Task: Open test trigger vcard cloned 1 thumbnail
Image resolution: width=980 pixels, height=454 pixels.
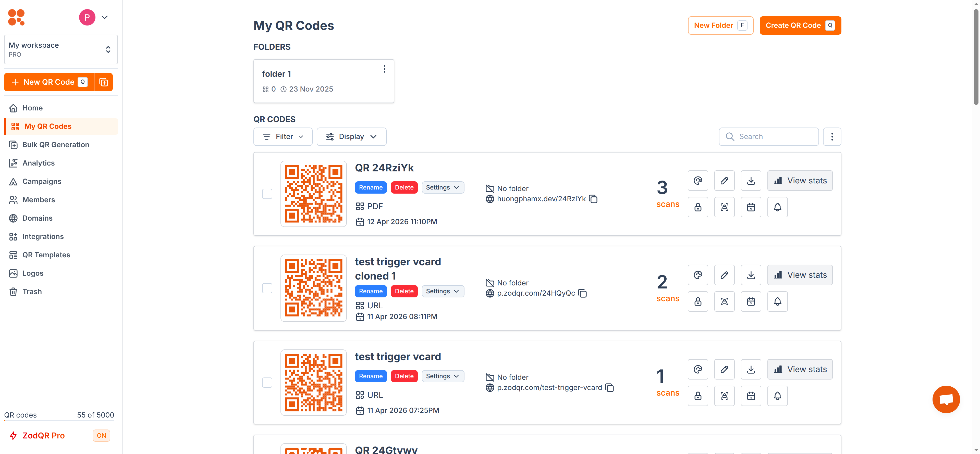Action: click(313, 288)
